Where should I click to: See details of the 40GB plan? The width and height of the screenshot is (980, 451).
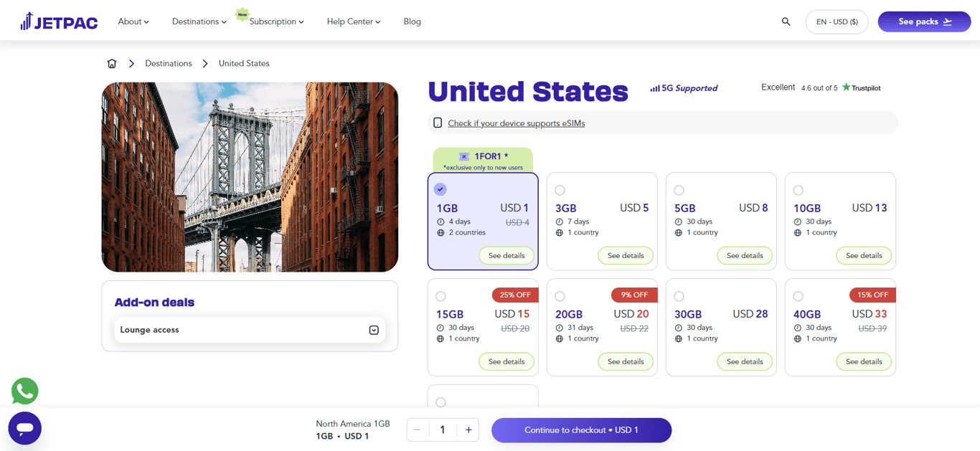click(x=864, y=361)
